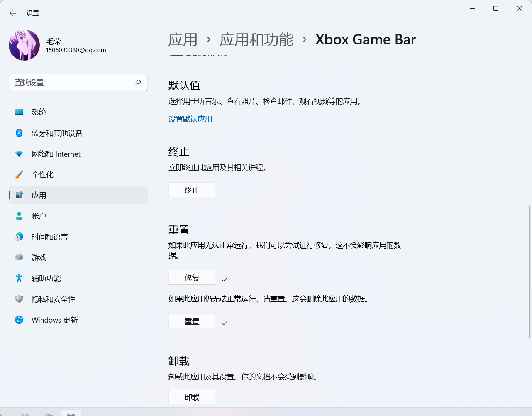Open 个性化 via the paintbrush icon
This screenshot has height=416, width=532.
(19, 174)
